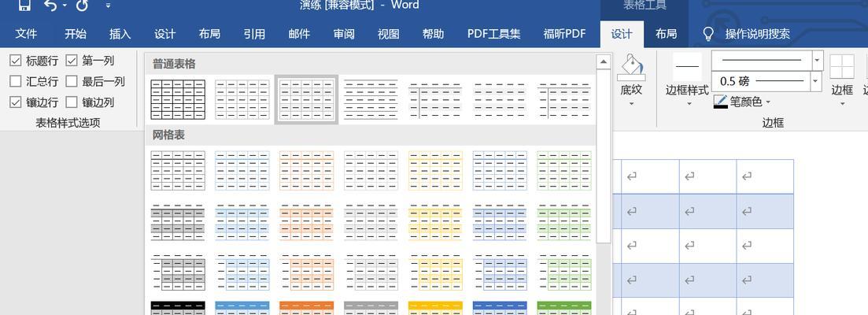Click the Undo arrow icon

(x=50, y=6)
